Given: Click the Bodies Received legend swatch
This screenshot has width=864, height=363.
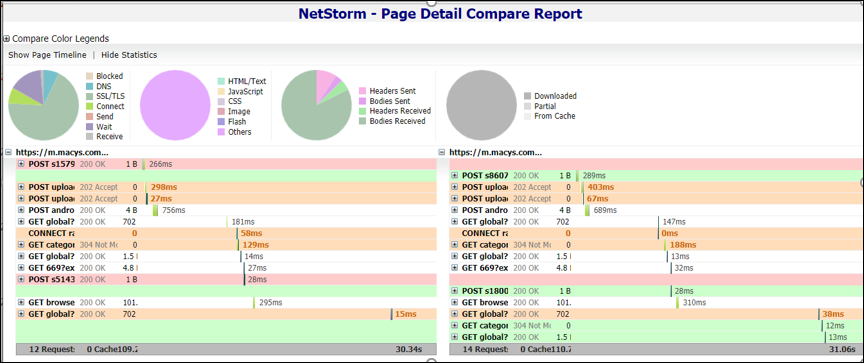Looking at the screenshot, I should (363, 121).
